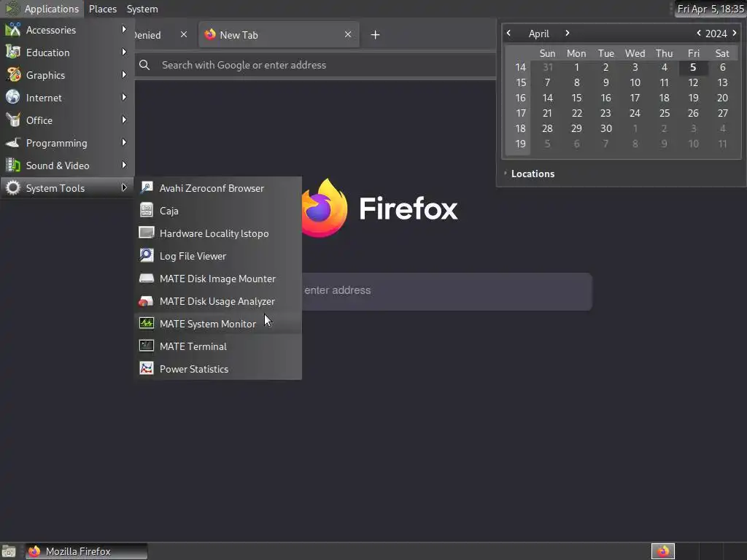Viewport: 747px width, 560px height.
Task: Go to next month after April
Action: 567,34
